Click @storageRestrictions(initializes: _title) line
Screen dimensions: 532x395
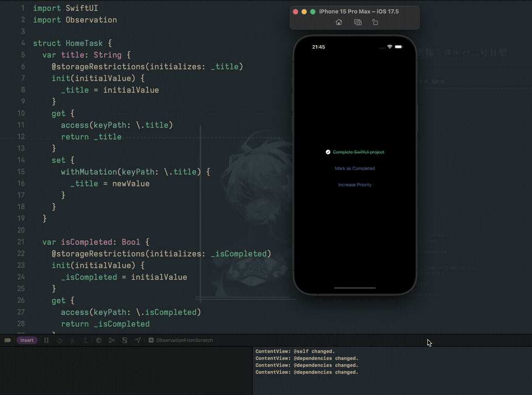pyautogui.click(x=147, y=66)
